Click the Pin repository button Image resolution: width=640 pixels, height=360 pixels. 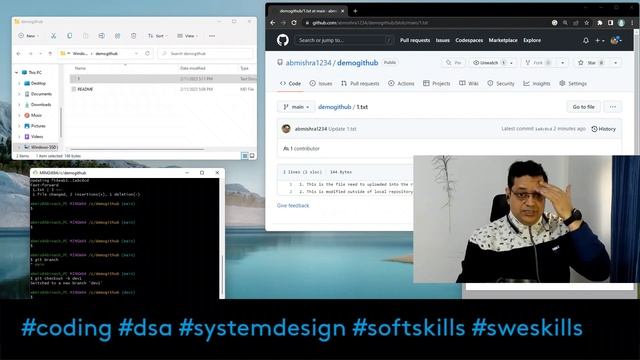453,63
